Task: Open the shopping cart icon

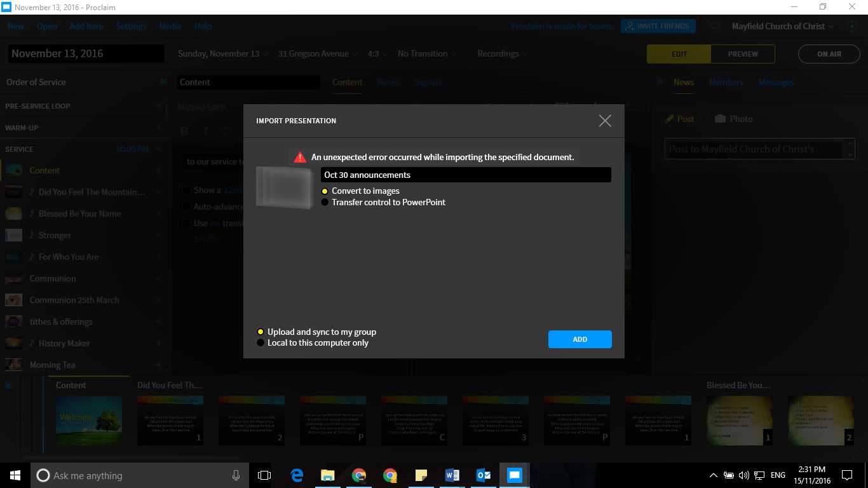Action: point(715,27)
